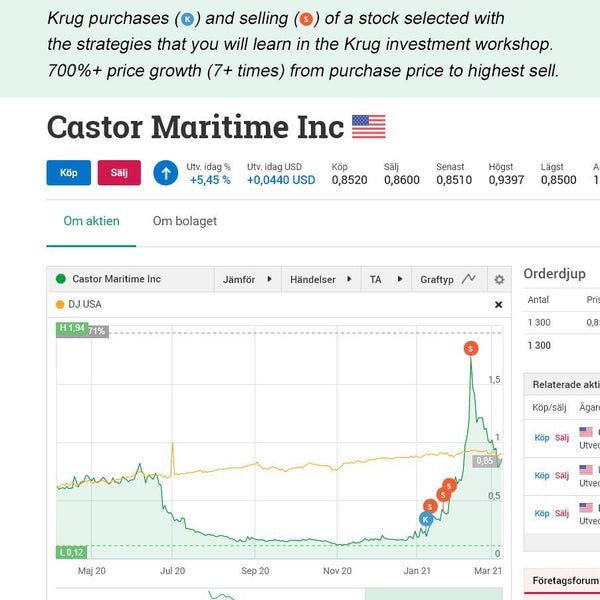Click the blue up-arrow trend icon
The image size is (600, 600).
[166, 173]
